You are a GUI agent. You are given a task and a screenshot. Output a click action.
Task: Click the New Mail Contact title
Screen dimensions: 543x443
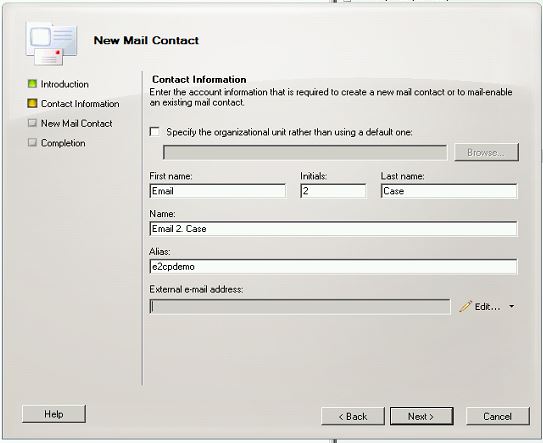146,40
